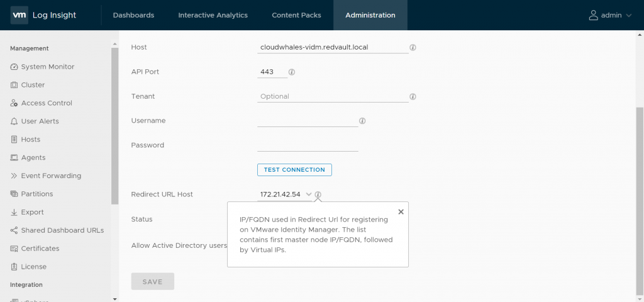Click the Shared Dashboard URLs share icon
Screen dimensions: 644x302
[x=14, y=230]
